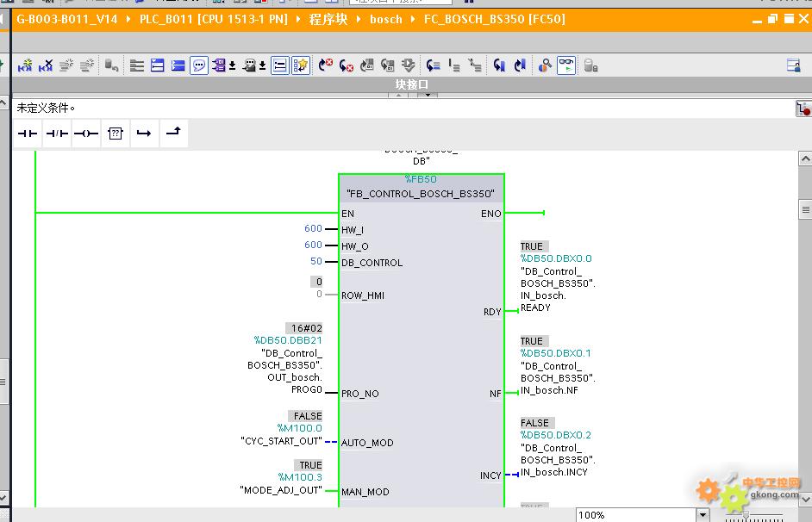Click vertical scrollbar down arrow
Screen dimensions: 812x522
[x=805, y=500]
